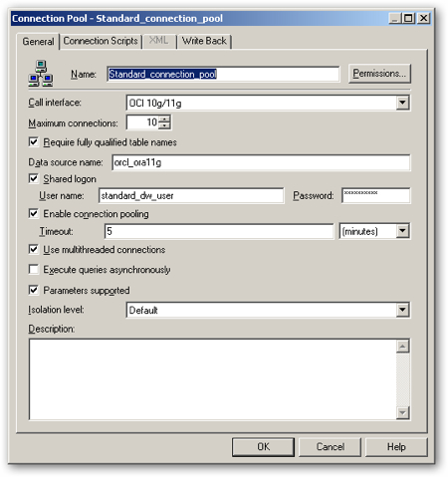Close the Connection Pool dialog with X

423,18
